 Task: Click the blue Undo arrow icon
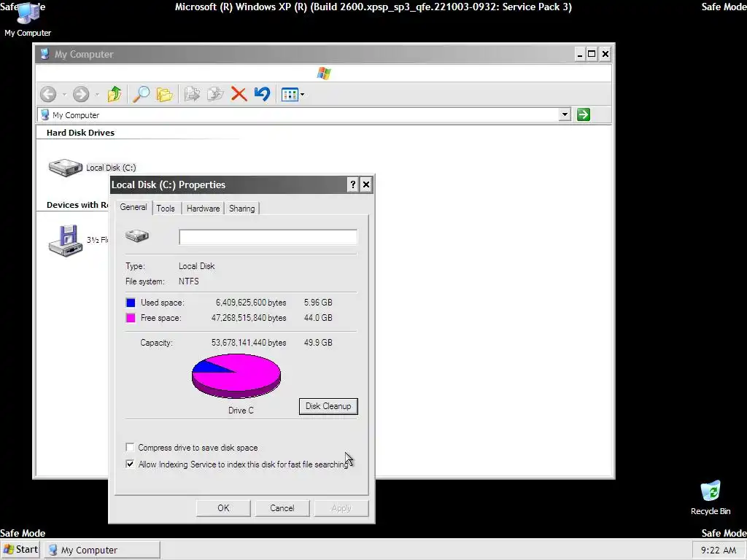(262, 94)
